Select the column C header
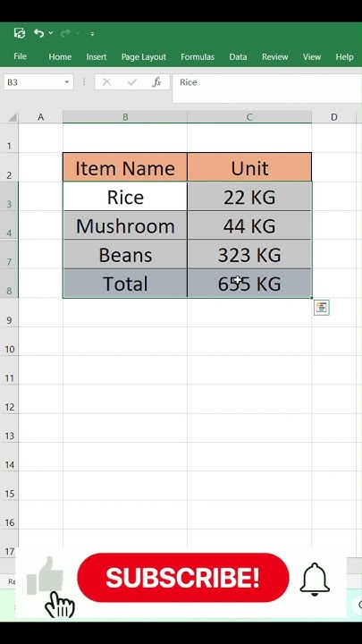This screenshot has height=644, width=362. click(x=249, y=117)
